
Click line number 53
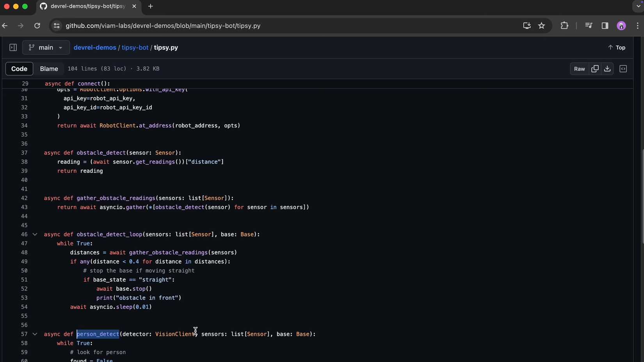click(x=24, y=298)
